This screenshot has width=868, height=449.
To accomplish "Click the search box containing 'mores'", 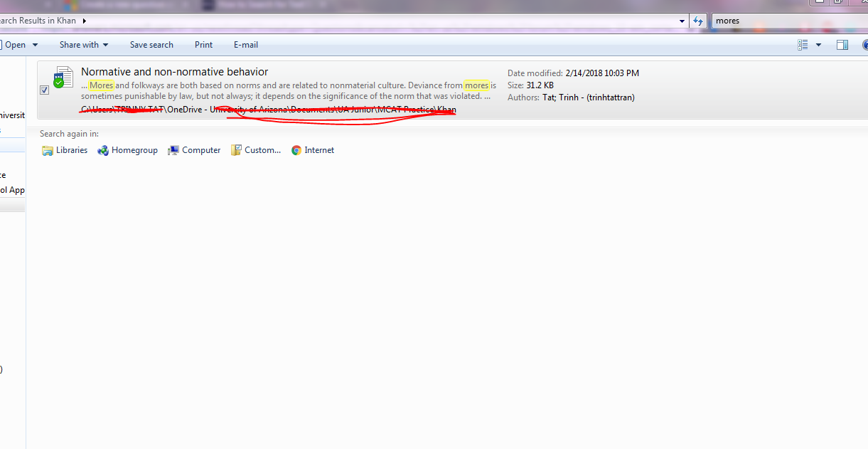I will [789, 21].
